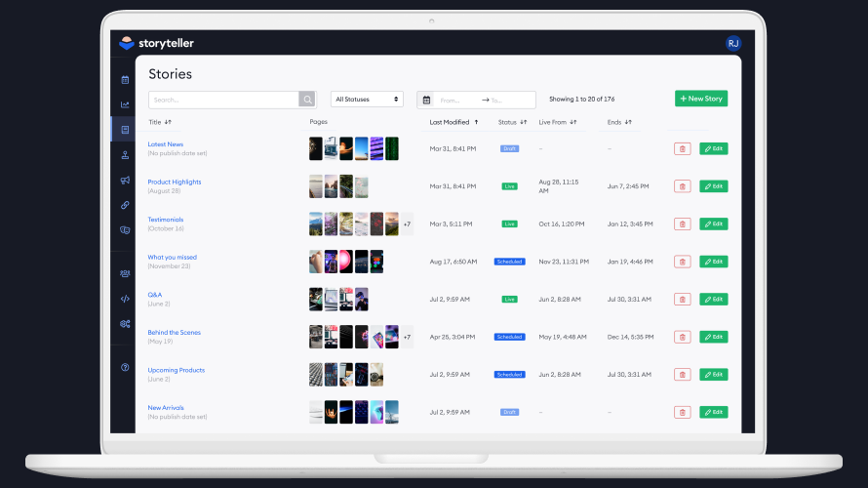Click the search magnifier button
Screen dimensions: 868x488
tap(308, 100)
